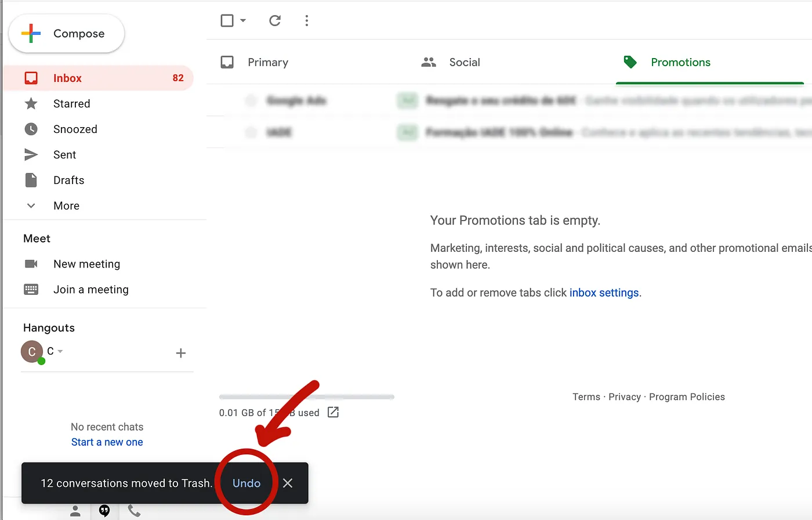This screenshot has height=520, width=812.
Task: Click Start a new one link
Action: point(107,442)
